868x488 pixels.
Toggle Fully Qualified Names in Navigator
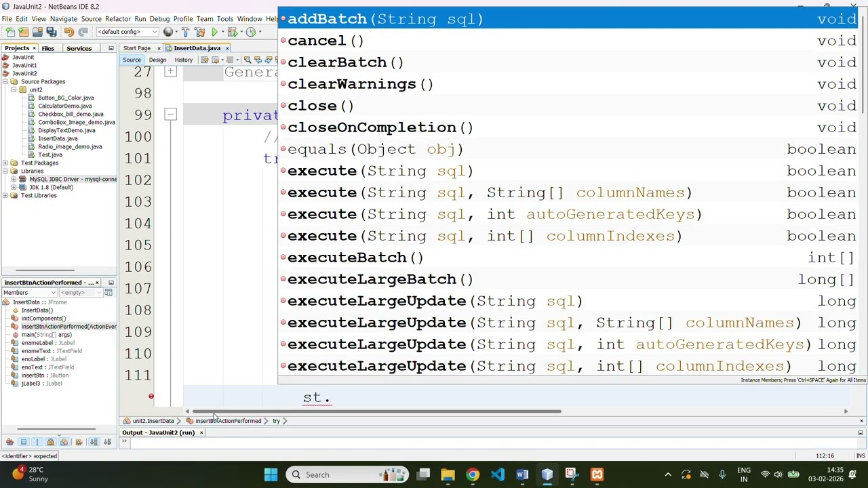pyautogui.click(x=79, y=442)
